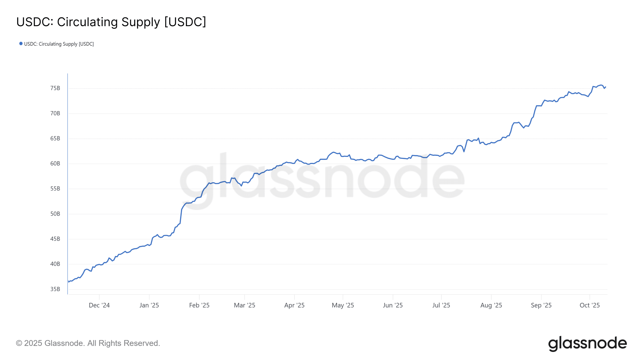The image size is (644, 362).
Task: Click the chart title USDC: Circulating Supply
Action: point(111,22)
